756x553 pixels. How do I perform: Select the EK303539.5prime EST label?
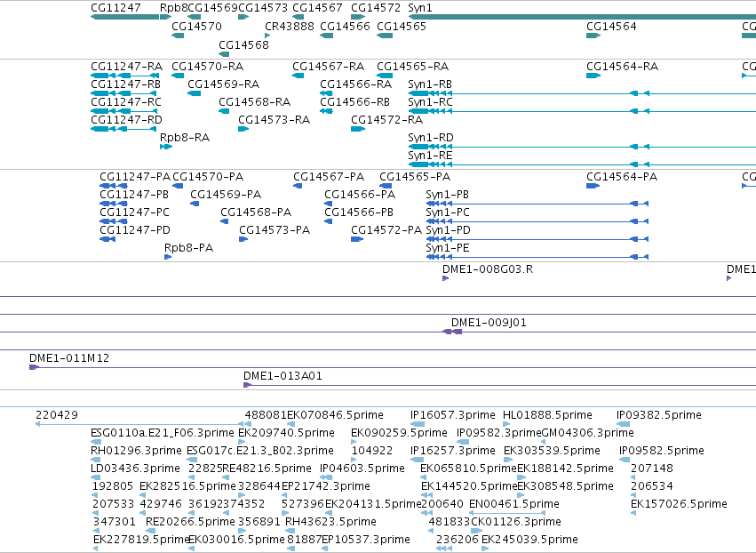(x=552, y=451)
